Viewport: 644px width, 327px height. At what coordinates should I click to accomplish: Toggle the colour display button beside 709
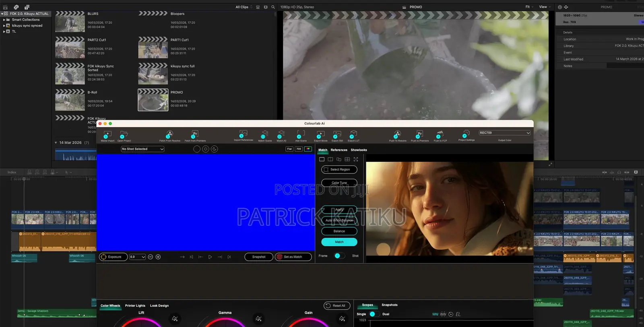tap(308, 149)
